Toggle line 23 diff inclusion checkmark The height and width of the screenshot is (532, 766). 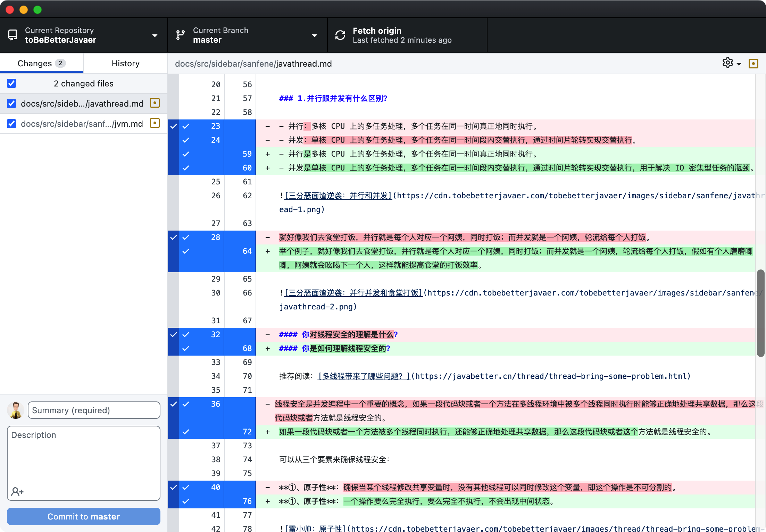pyautogui.click(x=186, y=126)
